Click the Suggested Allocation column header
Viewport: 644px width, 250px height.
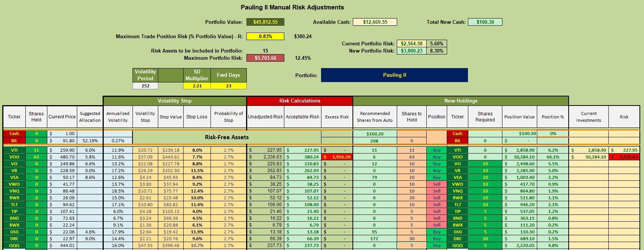click(90, 117)
